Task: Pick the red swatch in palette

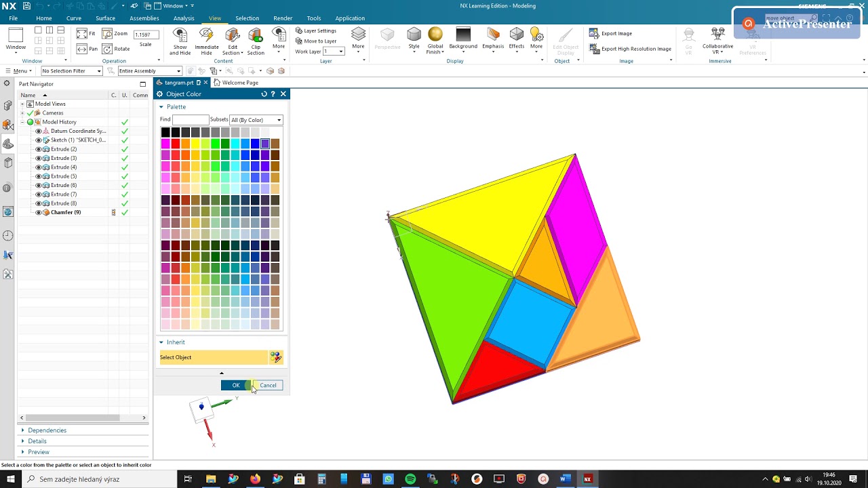Action: 176,144
